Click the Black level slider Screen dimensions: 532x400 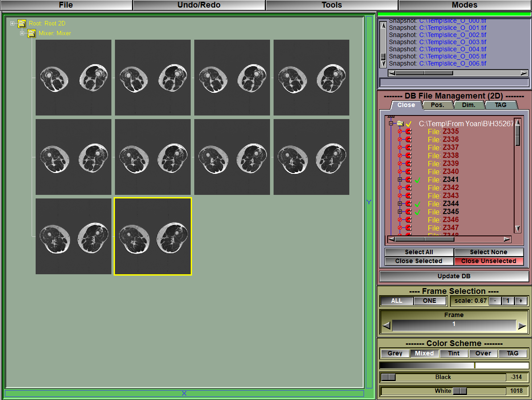(443, 377)
